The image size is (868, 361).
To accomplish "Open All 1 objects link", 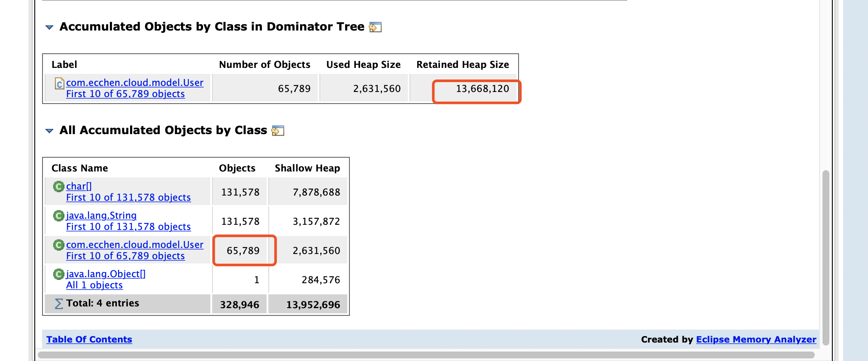I will (x=94, y=285).
